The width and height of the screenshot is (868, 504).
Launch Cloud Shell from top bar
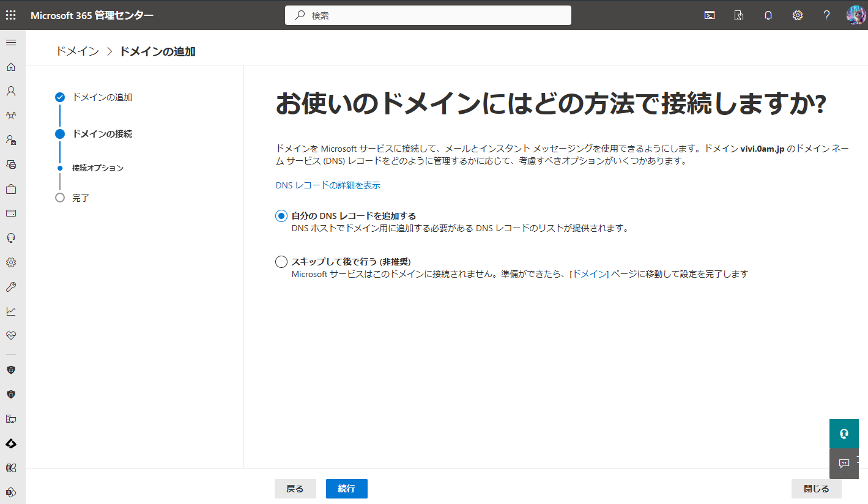(x=710, y=15)
